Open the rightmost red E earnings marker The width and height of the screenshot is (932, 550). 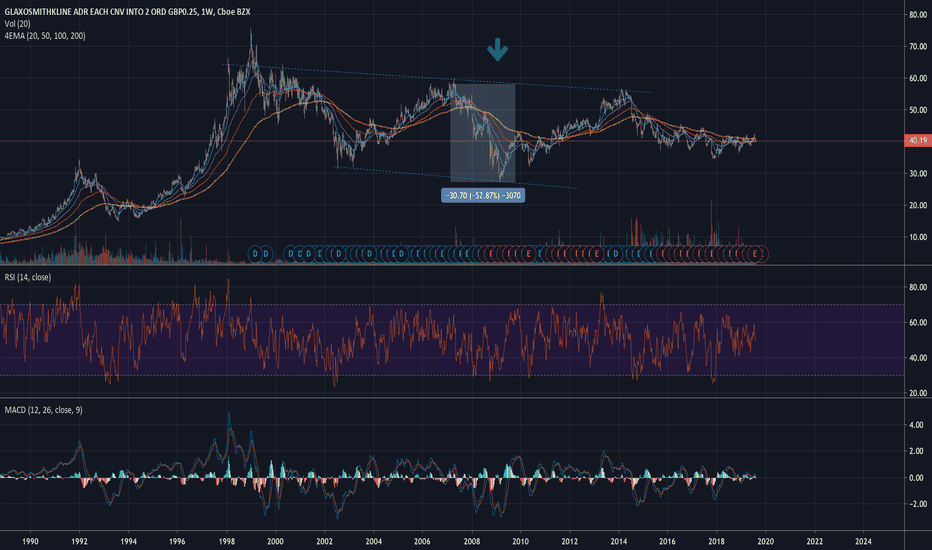755,254
